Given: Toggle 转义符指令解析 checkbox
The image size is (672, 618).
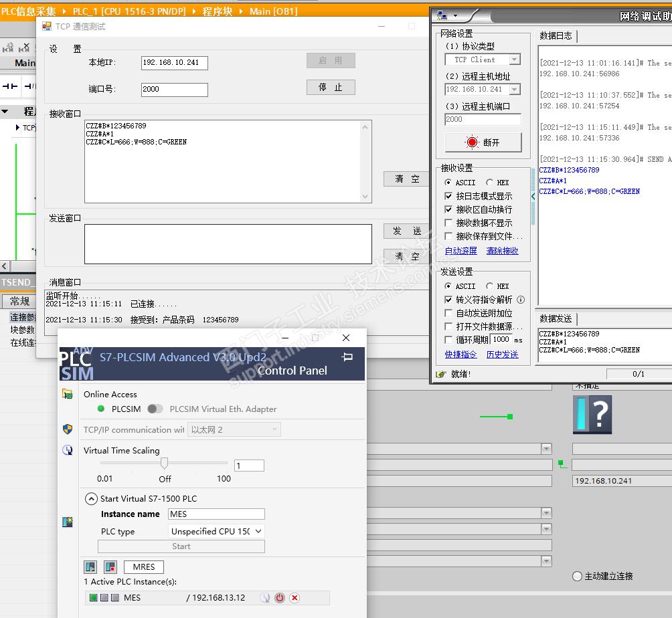Looking at the screenshot, I should 448,300.
